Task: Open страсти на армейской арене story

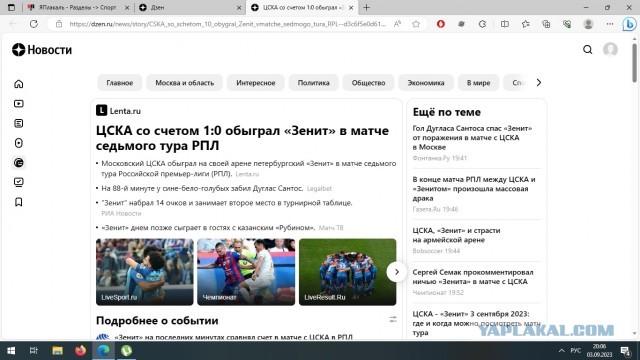Action: click(x=456, y=235)
